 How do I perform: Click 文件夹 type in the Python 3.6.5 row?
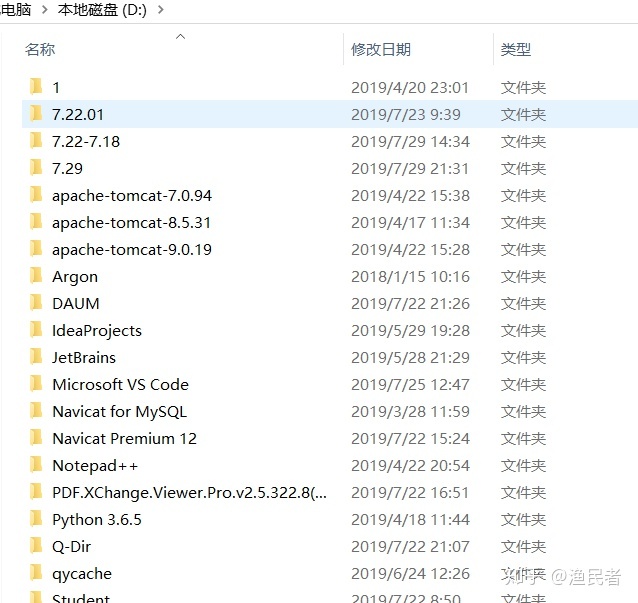523,520
